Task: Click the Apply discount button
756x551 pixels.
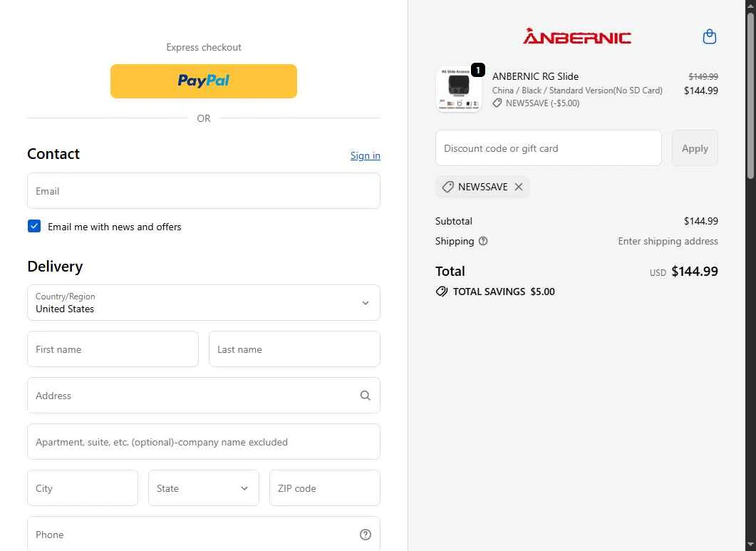Action: point(695,148)
